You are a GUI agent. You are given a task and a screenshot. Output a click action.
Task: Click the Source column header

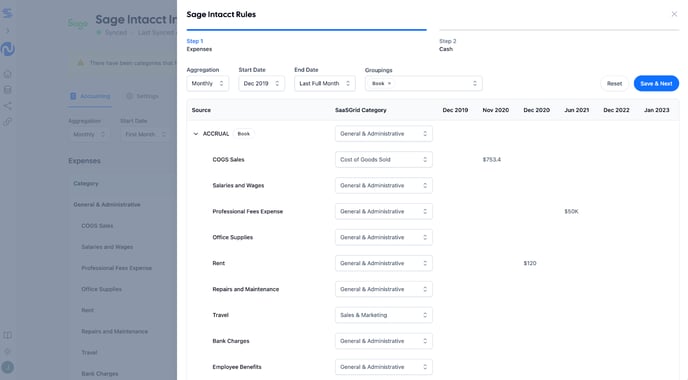pyautogui.click(x=201, y=110)
